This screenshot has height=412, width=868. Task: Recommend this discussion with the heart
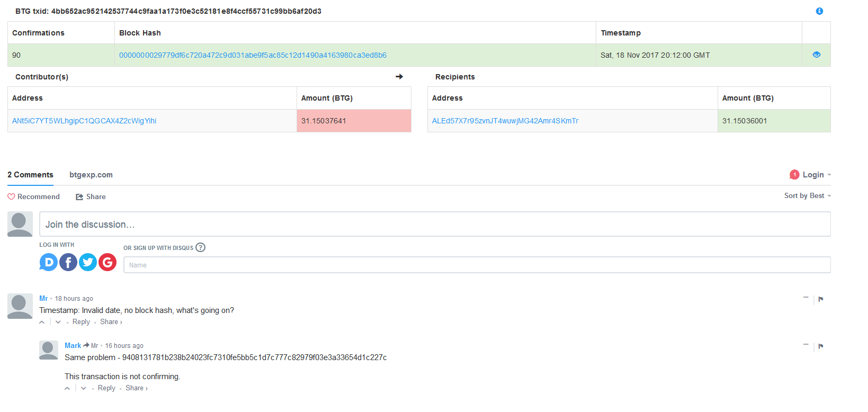[x=33, y=196]
